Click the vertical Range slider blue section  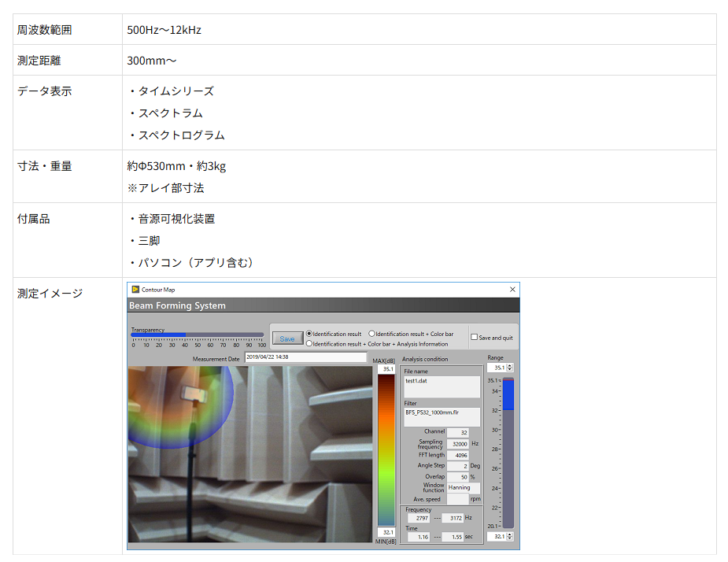508,395
